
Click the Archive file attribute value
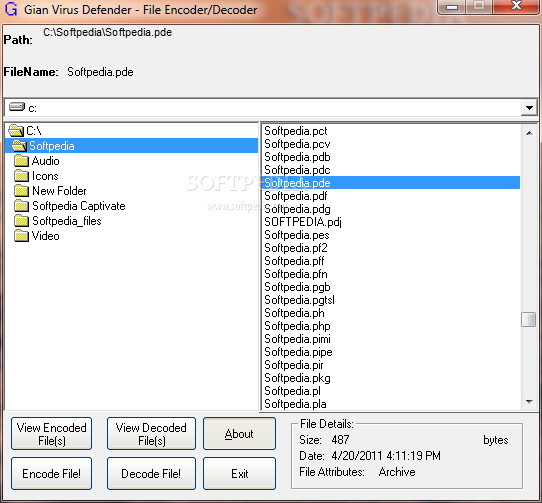(x=397, y=472)
